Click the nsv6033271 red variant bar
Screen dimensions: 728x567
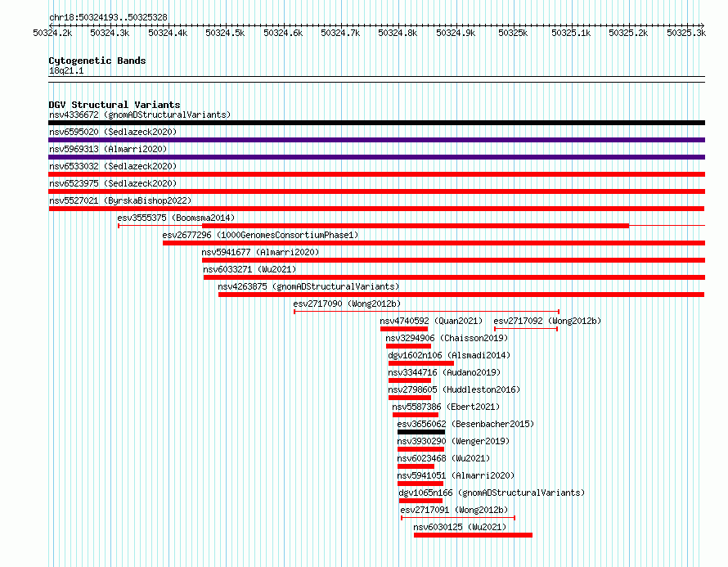(x=454, y=277)
